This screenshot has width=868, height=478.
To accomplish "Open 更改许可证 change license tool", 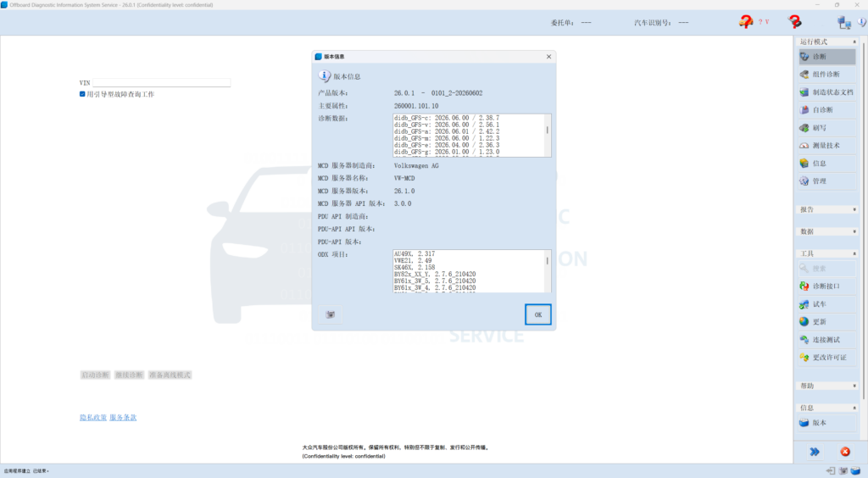I will pyautogui.click(x=827, y=358).
